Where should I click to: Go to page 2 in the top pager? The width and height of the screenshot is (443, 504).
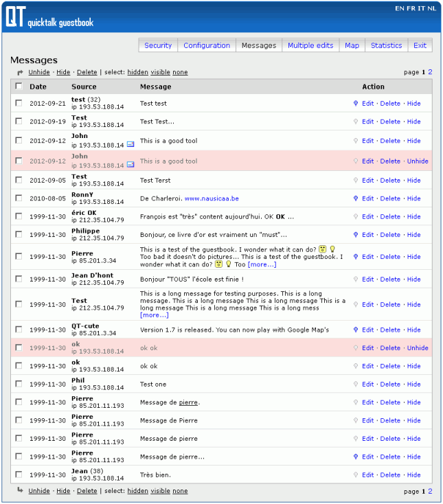coord(431,71)
